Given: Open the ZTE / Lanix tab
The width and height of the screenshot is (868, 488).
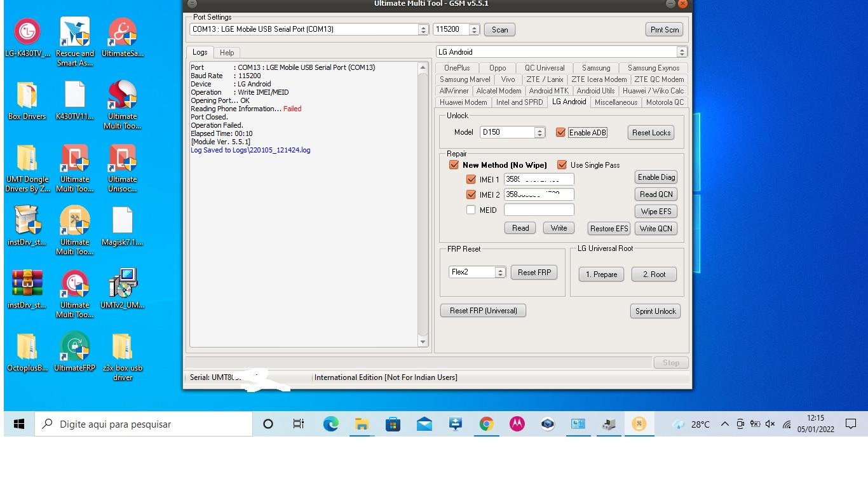Looking at the screenshot, I should coord(545,79).
